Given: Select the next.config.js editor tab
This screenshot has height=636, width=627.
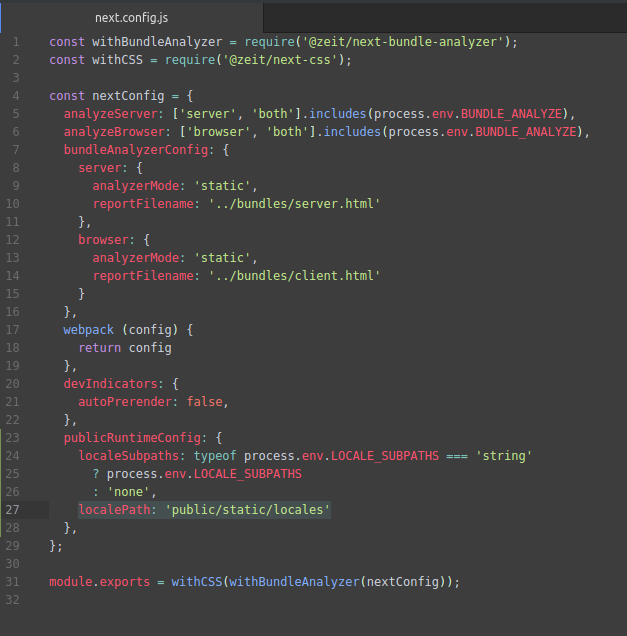Looking at the screenshot, I should [131, 18].
